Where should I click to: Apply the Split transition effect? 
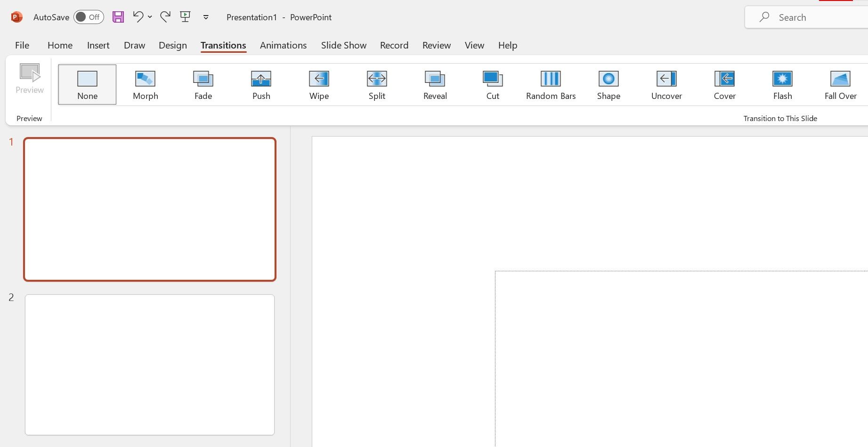coord(377,84)
